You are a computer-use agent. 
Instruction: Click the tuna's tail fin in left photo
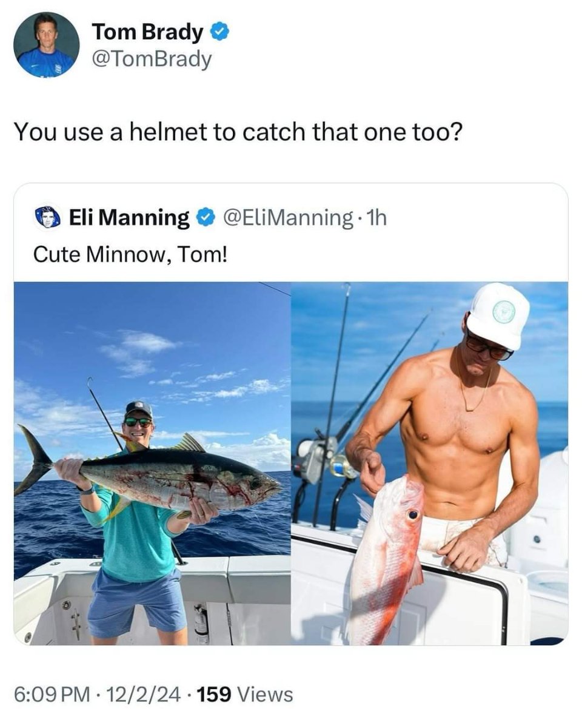(x=33, y=458)
